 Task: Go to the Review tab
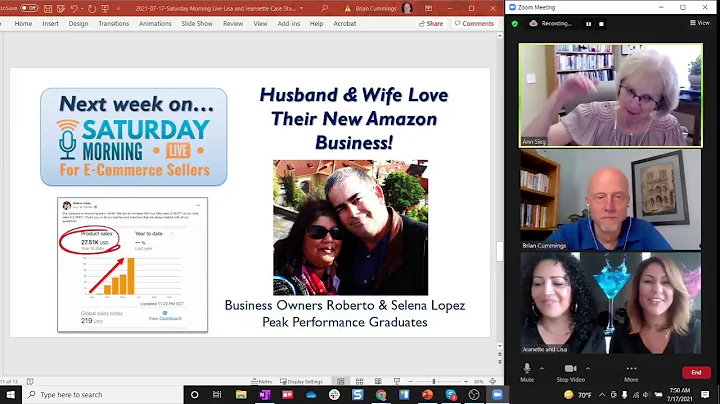click(x=233, y=23)
